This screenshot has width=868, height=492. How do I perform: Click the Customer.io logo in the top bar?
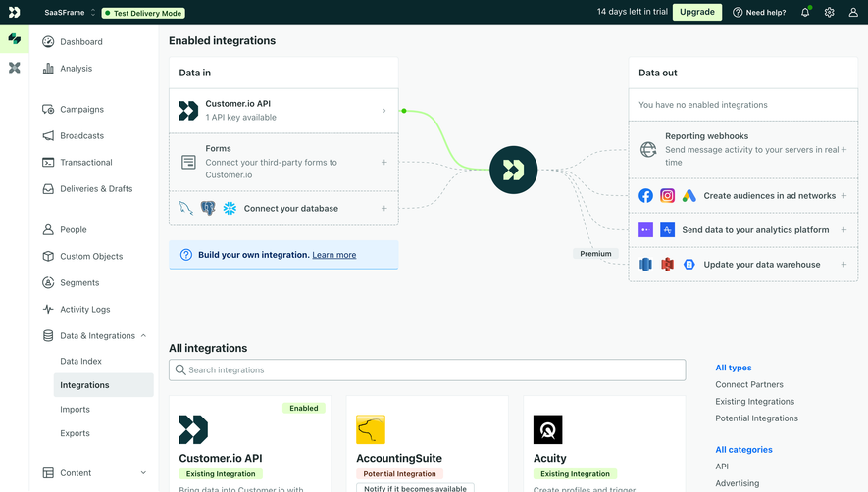coord(15,12)
